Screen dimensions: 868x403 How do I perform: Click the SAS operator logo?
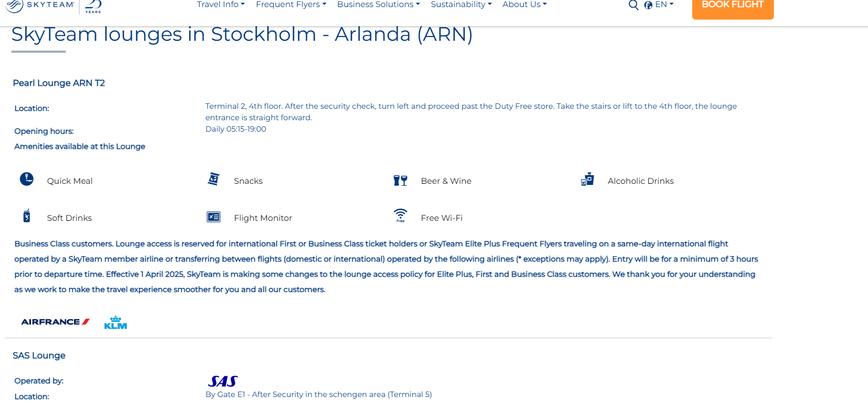[223, 381]
